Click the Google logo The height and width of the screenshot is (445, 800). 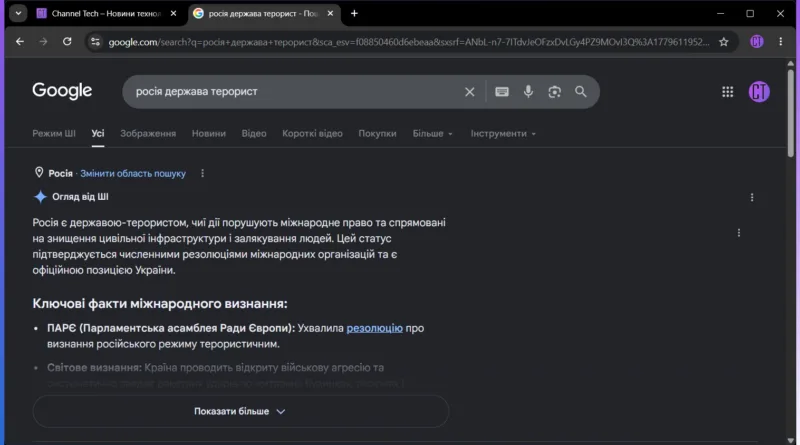point(62,91)
